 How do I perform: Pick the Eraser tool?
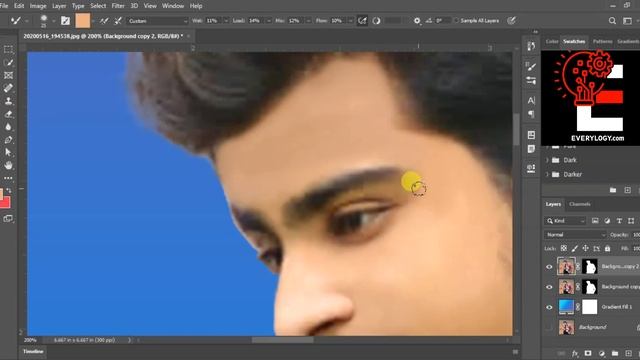(8, 114)
